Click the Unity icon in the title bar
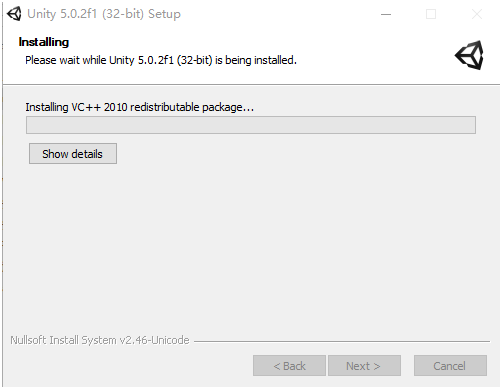Viewport: 502px width, 389px height. (x=14, y=14)
